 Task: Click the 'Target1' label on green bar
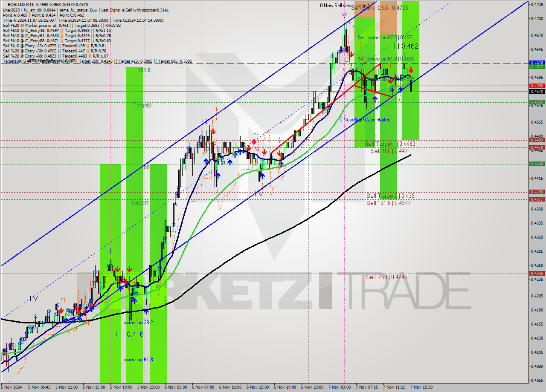click(x=140, y=203)
